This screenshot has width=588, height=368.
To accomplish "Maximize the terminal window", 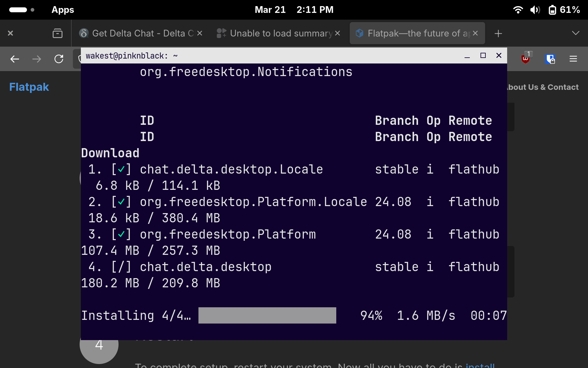I will (483, 56).
